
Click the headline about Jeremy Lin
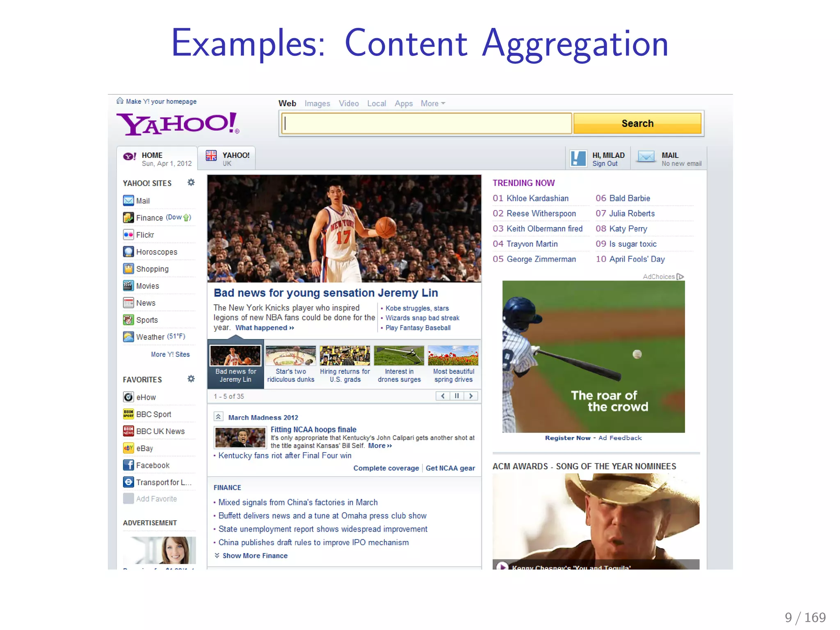[326, 293]
